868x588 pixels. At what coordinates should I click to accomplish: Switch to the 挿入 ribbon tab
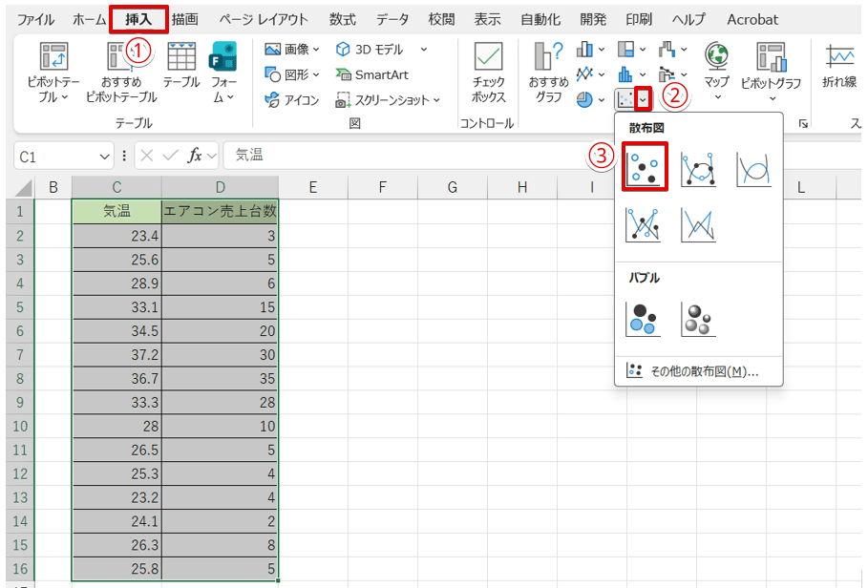tap(138, 19)
